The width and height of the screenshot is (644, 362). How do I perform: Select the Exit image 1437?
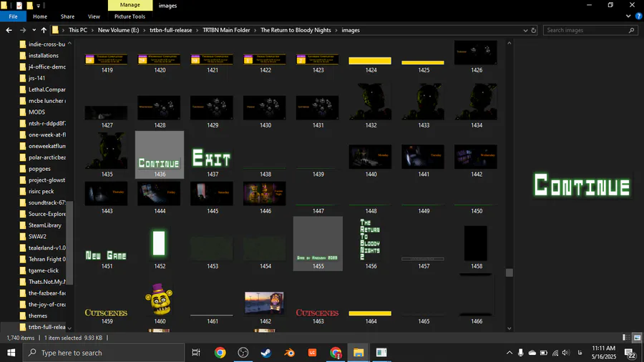[x=212, y=160]
